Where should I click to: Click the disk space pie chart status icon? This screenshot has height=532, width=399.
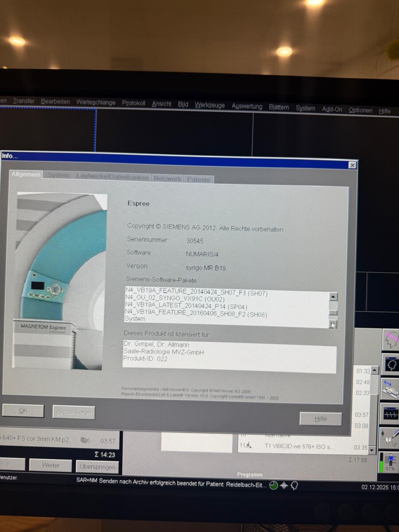(274, 485)
